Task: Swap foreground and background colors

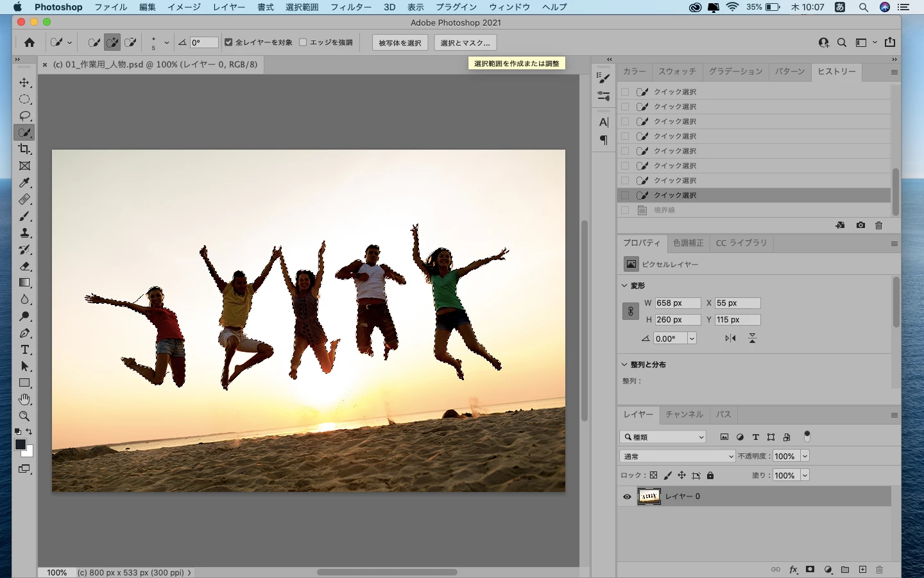Action: pyautogui.click(x=29, y=432)
